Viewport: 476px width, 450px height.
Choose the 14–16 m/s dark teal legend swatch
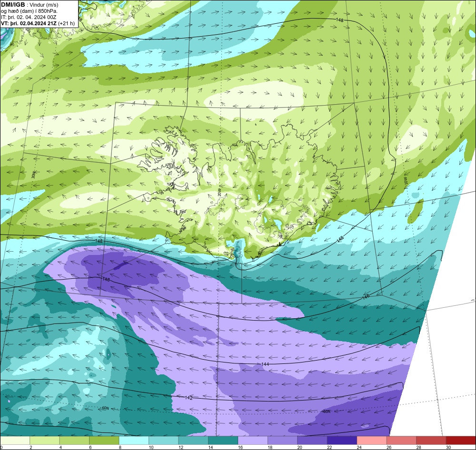click(x=223, y=440)
